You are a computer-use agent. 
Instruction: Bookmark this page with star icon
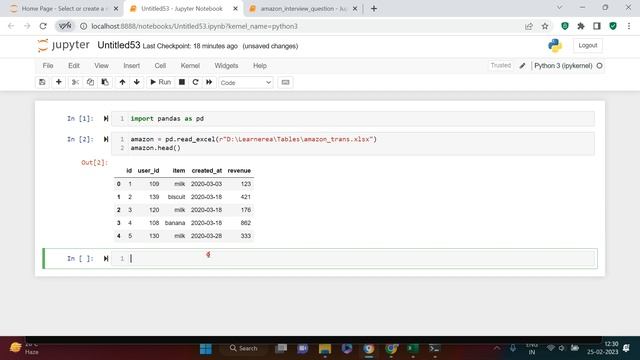pyautogui.click(x=545, y=26)
